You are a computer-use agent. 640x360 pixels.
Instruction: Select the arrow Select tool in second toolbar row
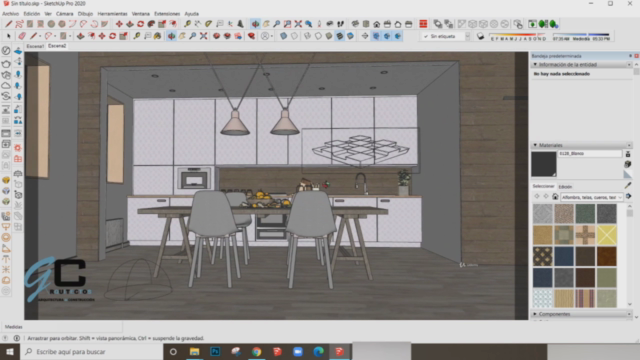(9, 36)
